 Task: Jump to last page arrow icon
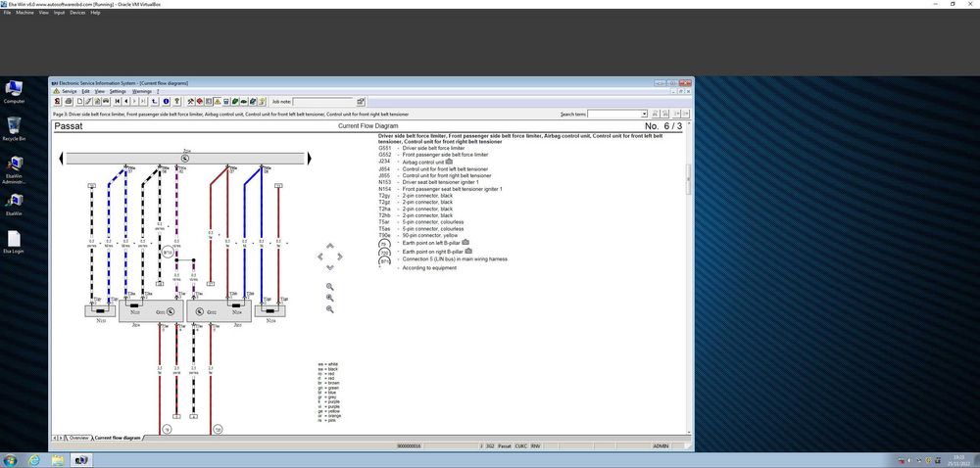(x=143, y=101)
